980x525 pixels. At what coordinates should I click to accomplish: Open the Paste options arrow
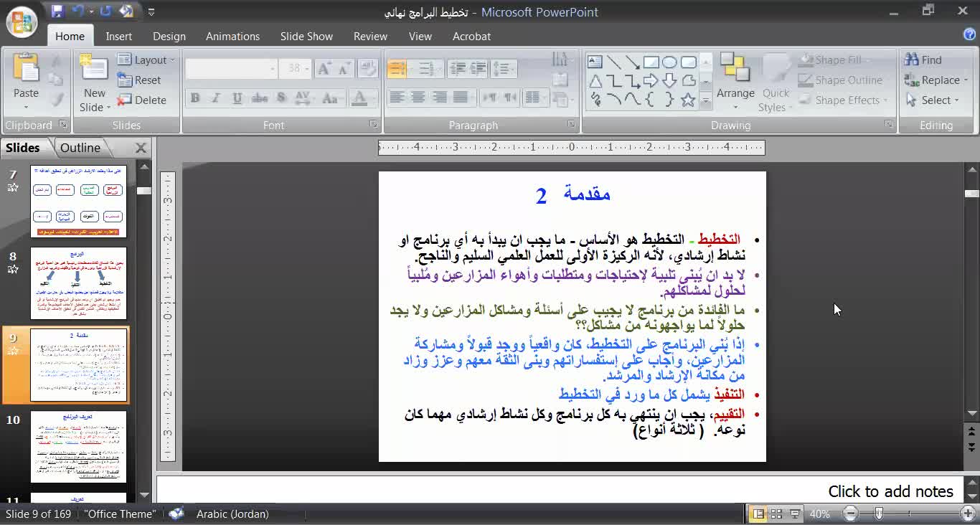[26, 108]
